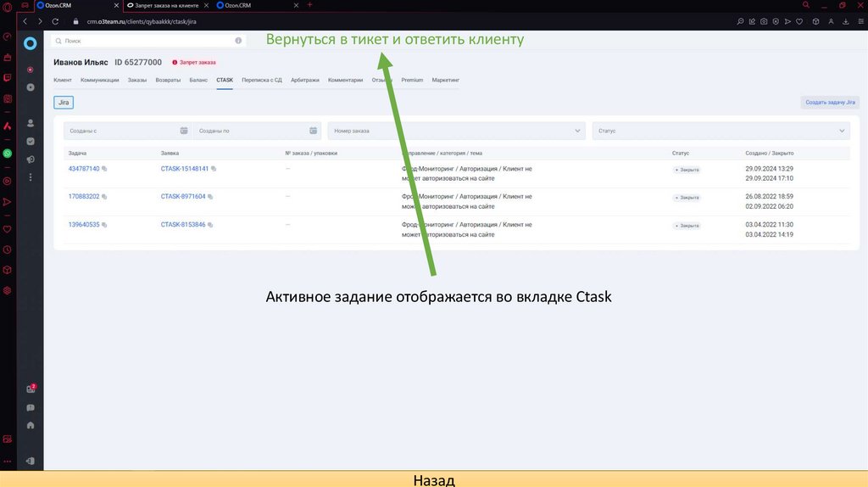Open downloads icon in browser toolbar
868x487 pixels.
(x=846, y=21)
